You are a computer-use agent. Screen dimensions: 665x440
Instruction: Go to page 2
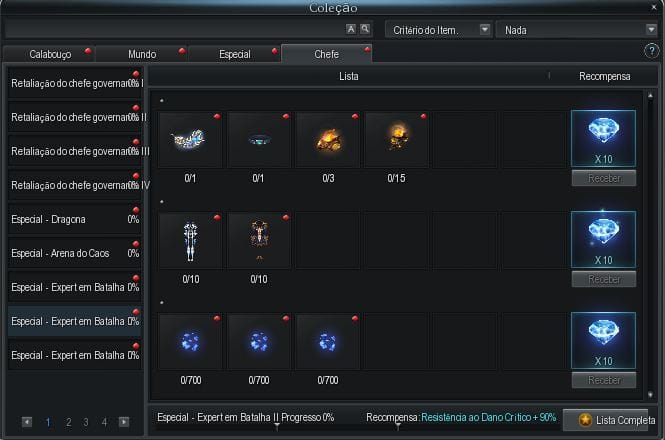point(68,422)
